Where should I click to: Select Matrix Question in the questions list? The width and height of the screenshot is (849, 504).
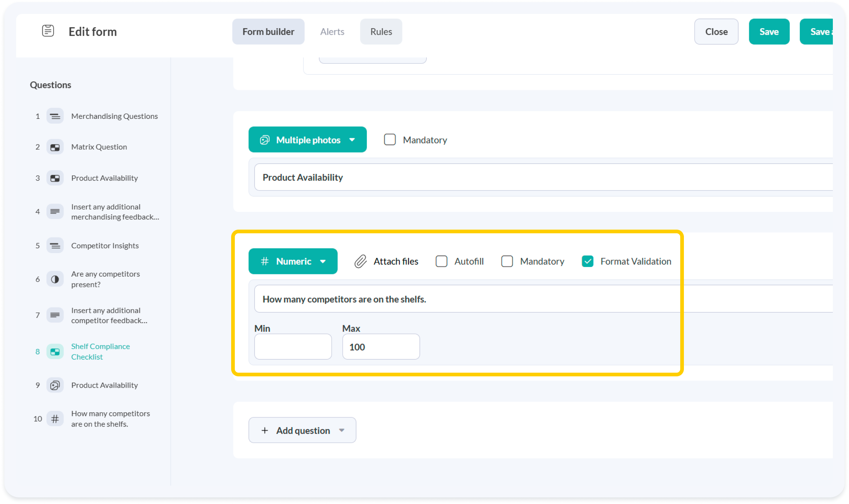pos(99,147)
